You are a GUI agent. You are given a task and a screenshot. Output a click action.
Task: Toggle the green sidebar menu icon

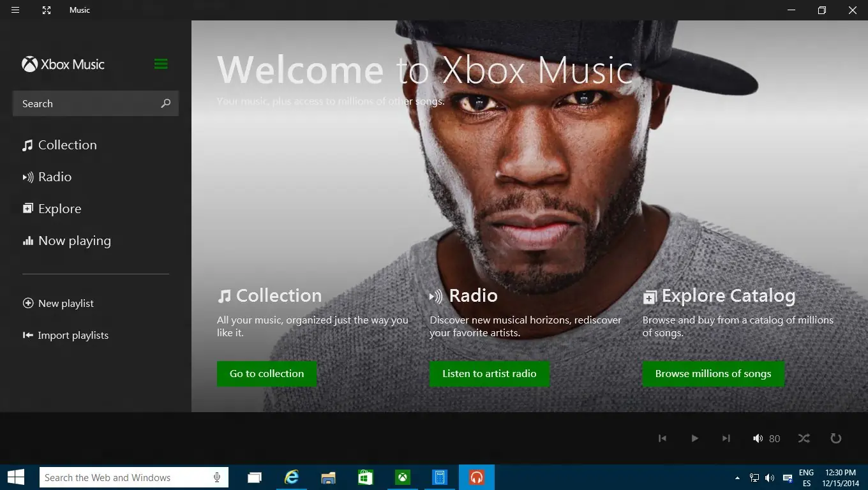160,64
